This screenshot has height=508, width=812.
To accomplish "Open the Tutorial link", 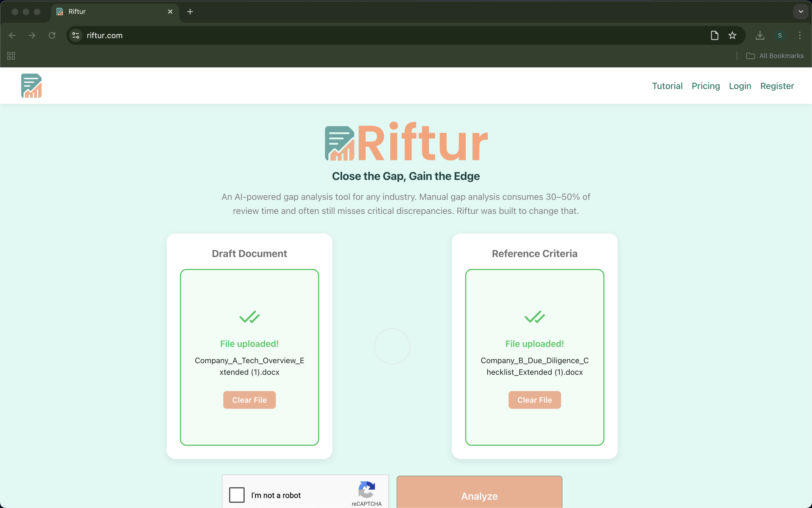I will pyautogui.click(x=667, y=86).
